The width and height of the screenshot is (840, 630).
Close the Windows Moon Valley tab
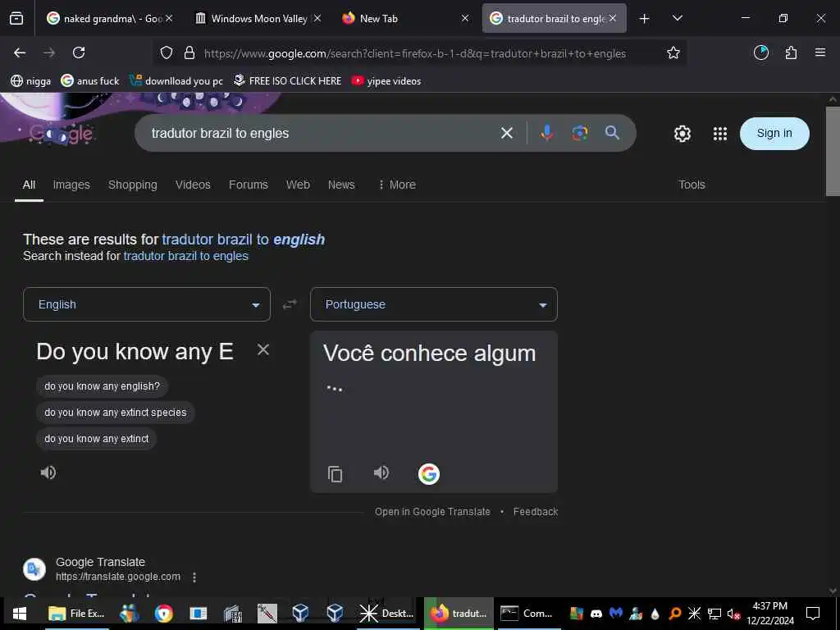(317, 18)
